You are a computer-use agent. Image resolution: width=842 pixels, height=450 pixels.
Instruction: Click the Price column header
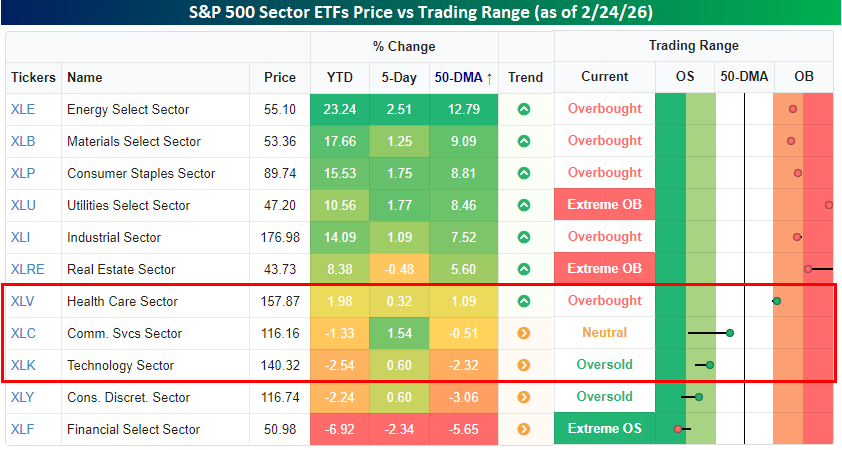(x=280, y=77)
